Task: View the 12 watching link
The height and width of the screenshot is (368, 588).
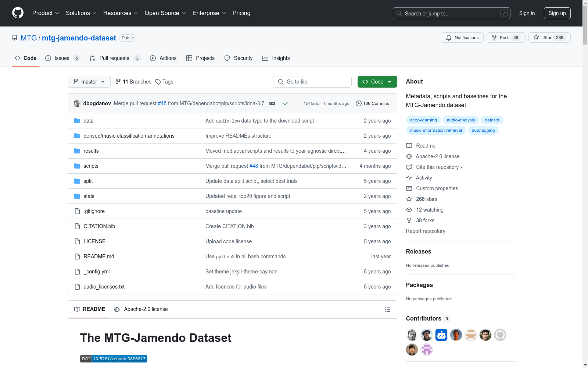Action: pos(425,210)
